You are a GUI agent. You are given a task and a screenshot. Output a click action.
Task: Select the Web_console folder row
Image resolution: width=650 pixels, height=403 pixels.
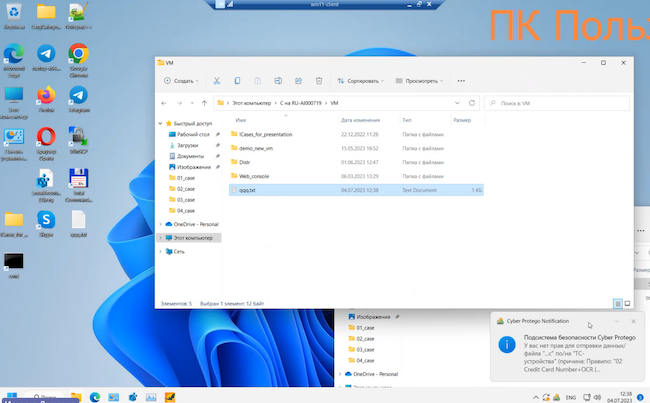[x=356, y=176]
